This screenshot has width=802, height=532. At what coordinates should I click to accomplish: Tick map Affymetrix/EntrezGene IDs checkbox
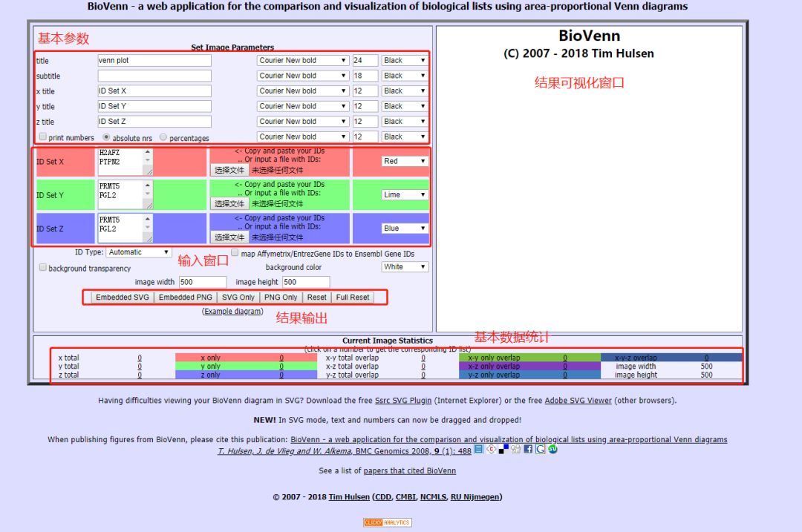coord(235,252)
